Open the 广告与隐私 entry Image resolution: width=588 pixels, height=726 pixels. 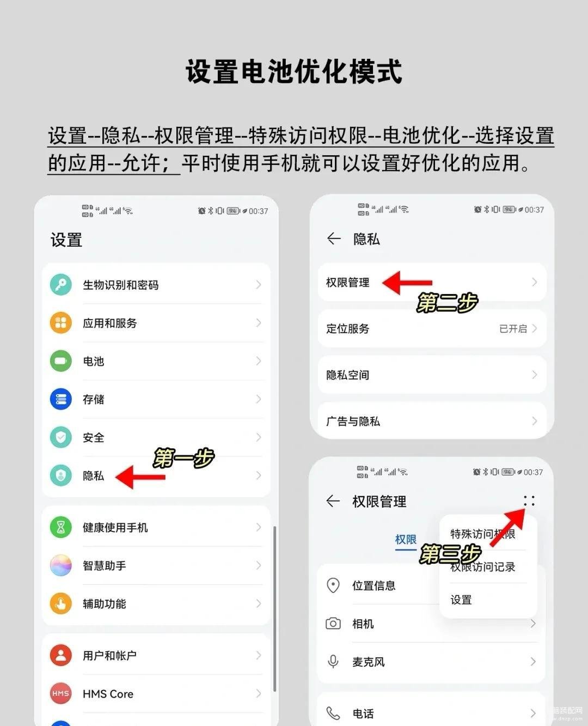432,421
